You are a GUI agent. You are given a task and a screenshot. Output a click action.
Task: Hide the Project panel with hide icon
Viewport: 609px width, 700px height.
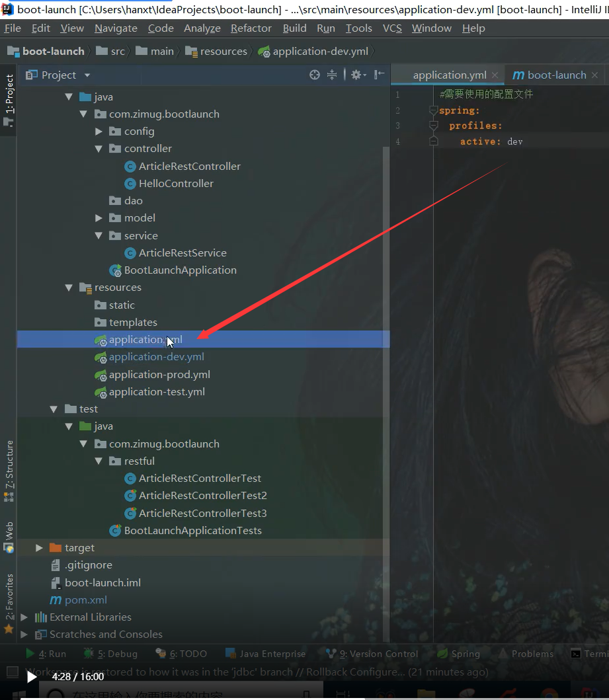(379, 75)
